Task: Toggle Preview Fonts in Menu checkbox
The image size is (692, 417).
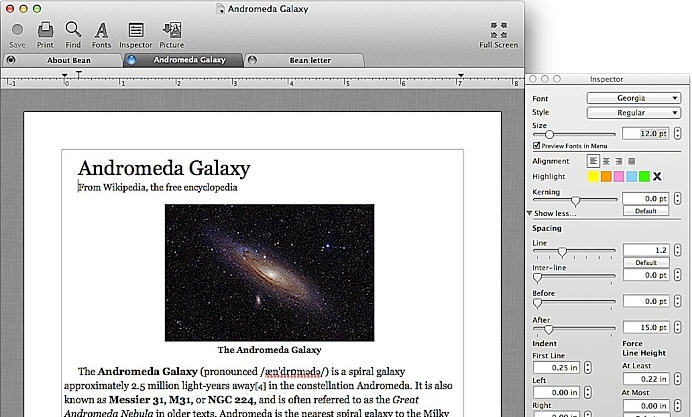Action: (537, 145)
